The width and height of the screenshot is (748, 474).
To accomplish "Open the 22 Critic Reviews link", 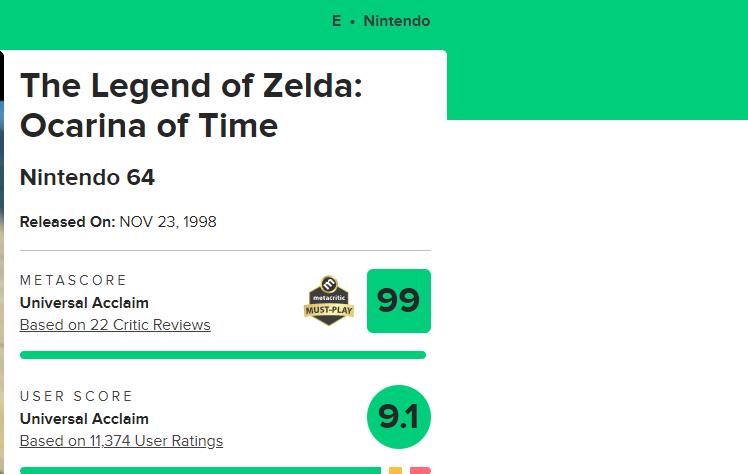I will [115, 325].
